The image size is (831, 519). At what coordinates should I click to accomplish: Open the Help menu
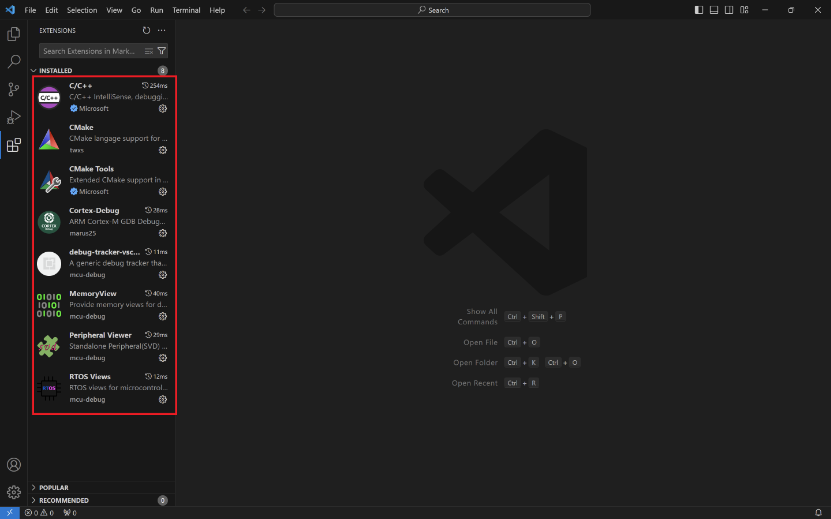[217, 10]
